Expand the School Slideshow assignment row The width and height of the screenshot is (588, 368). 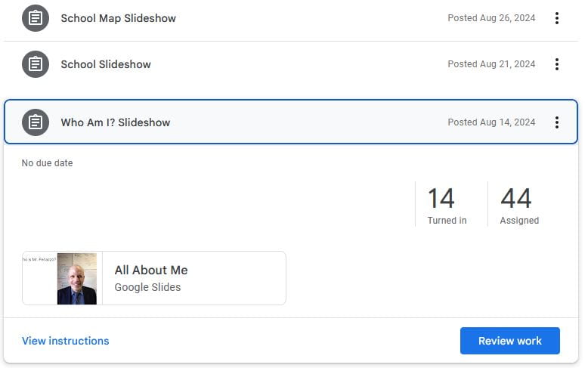click(106, 64)
